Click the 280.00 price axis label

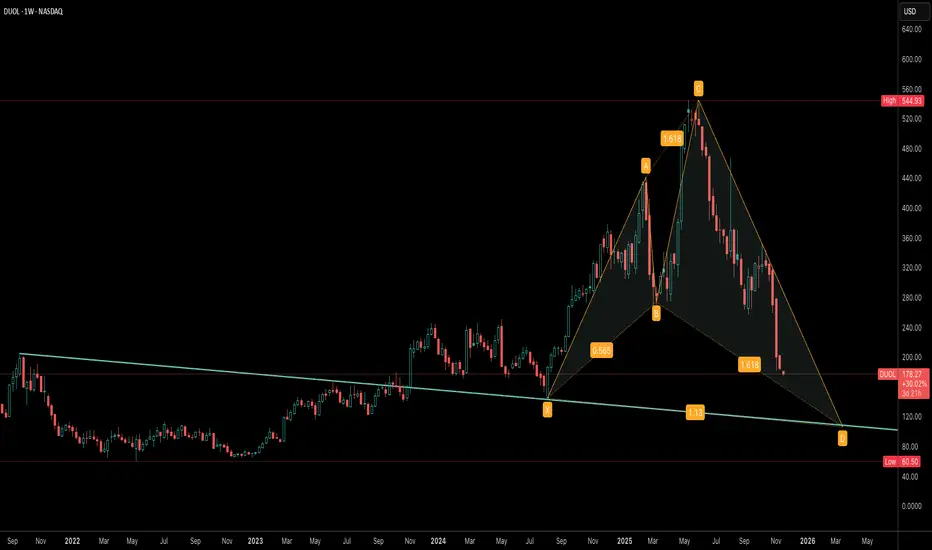pos(911,297)
